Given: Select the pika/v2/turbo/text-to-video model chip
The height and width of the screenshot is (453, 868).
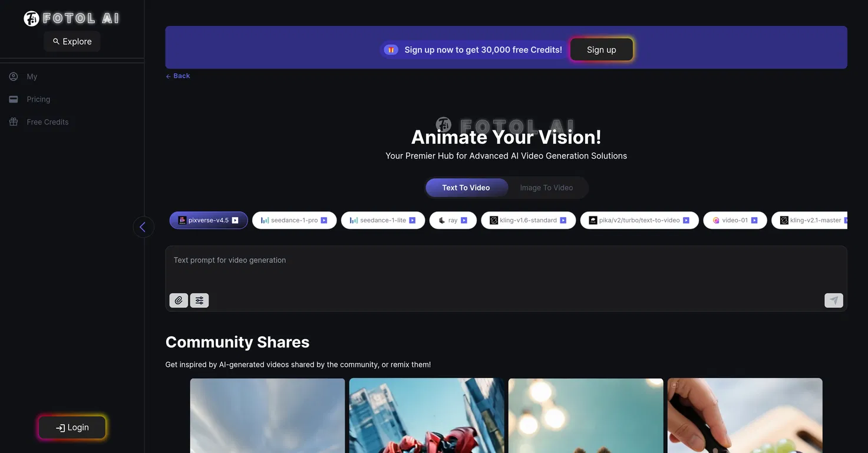Looking at the screenshot, I should pyautogui.click(x=640, y=220).
